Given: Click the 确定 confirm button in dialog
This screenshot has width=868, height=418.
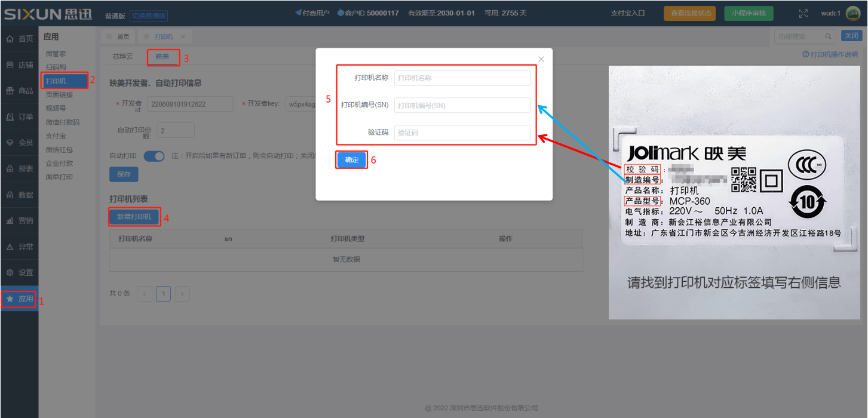Looking at the screenshot, I should (352, 160).
